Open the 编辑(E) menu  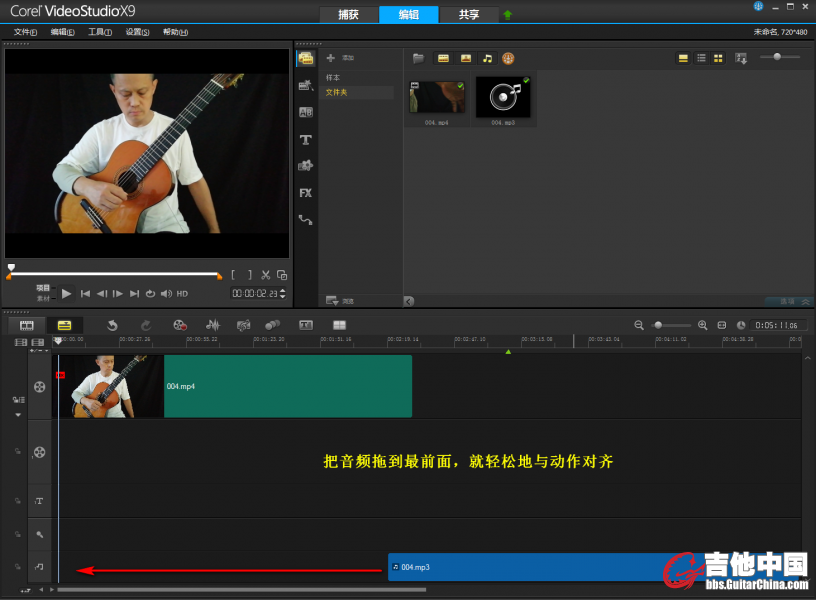click(62, 32)
